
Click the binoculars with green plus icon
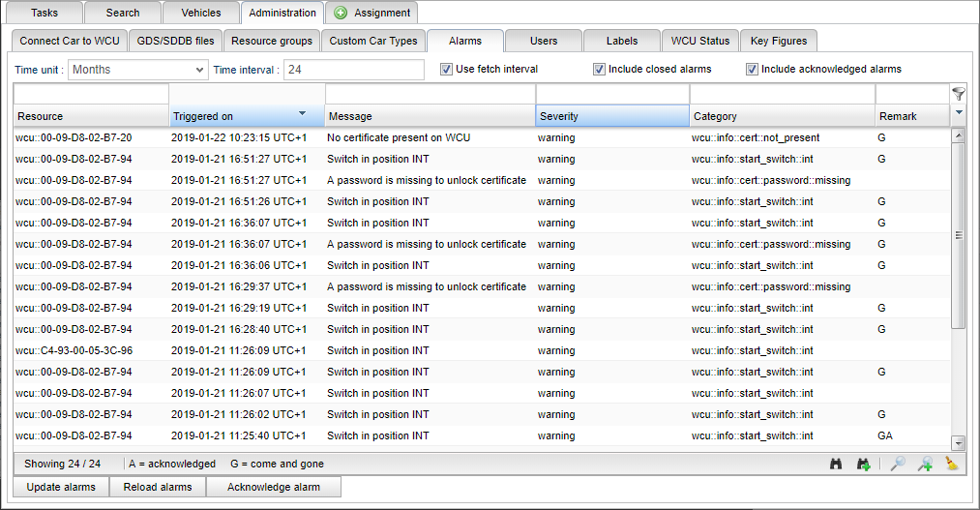[864, 465]
